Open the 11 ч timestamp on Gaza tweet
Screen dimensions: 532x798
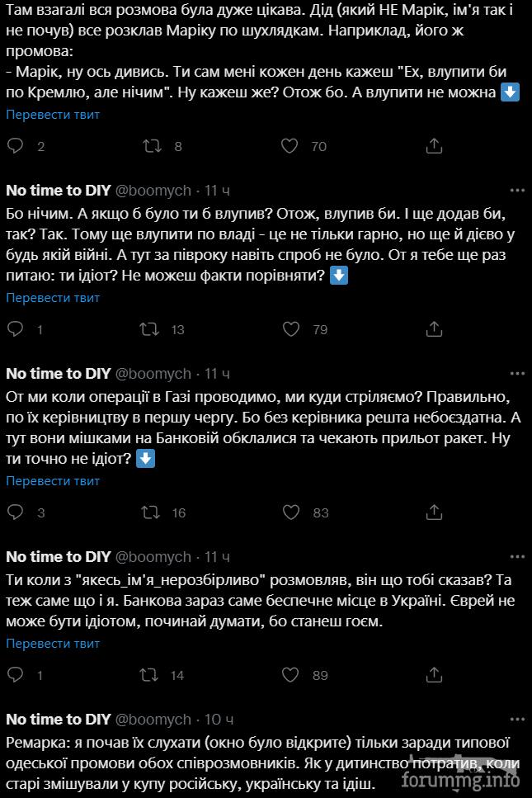coord(217,374)
